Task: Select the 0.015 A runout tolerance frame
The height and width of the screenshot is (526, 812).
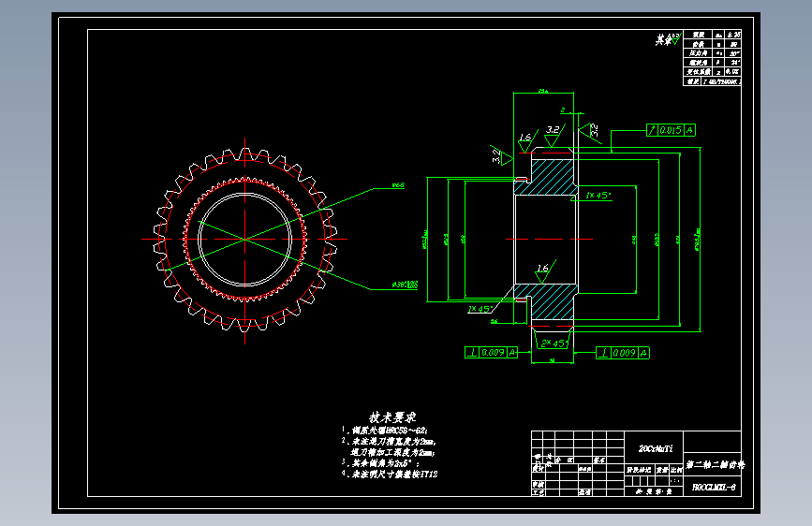Action: pos(671,130)
